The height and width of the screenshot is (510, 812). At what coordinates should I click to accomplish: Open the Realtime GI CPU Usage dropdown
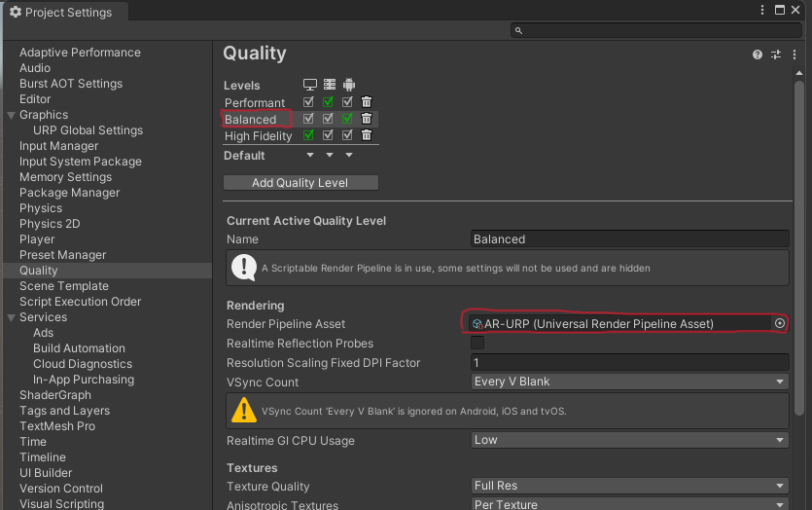(630, 440)
